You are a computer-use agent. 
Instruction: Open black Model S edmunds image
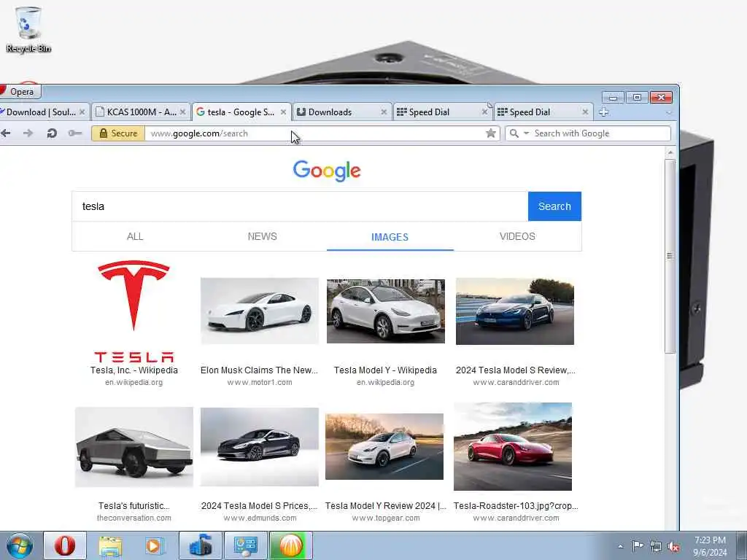point(260,447)
